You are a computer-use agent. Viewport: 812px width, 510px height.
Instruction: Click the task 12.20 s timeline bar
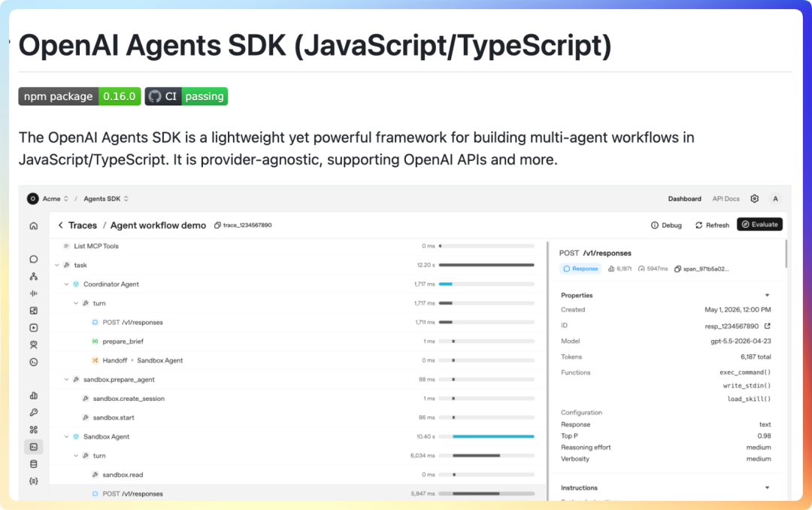[x=486, y=266]
